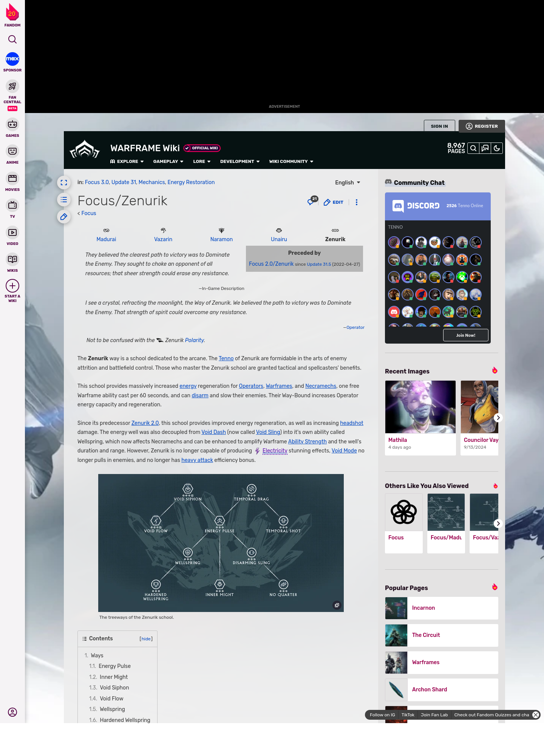Screen dimensions: 544x756
Task: Expand the Development menu
Action: 240,161
